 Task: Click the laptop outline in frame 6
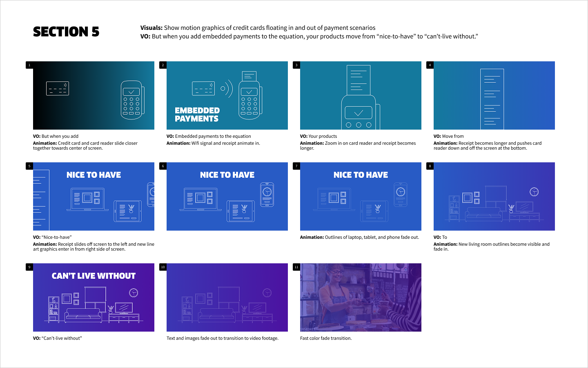click(200, 199)
